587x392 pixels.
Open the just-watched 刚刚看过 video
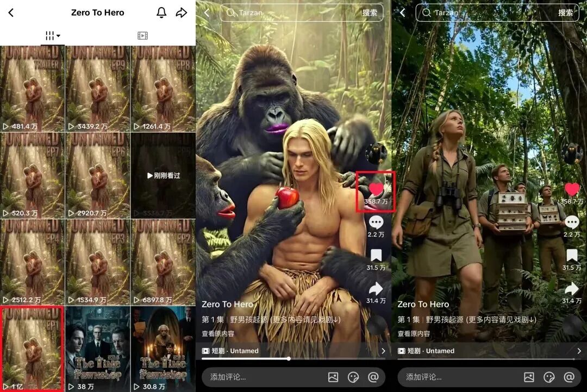(163, 175)
